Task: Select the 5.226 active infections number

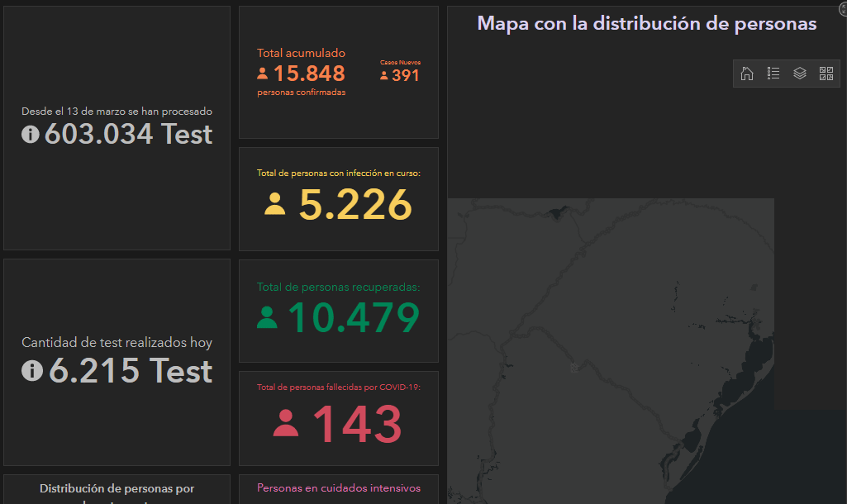Action: (355, 205)
